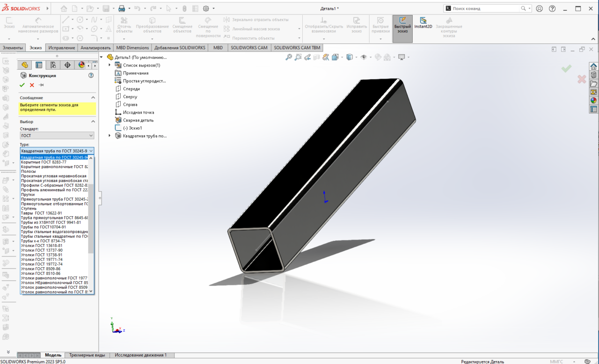
Task: Open the PropertyManager tab icon
Action: click(x=39, y=65)
